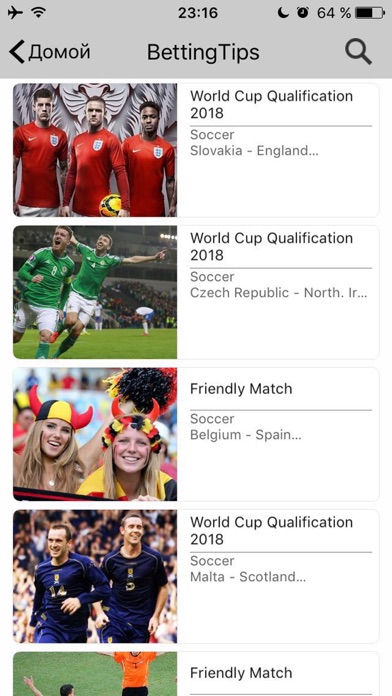Tap the BettingTips title

click(x=203, y=52)
